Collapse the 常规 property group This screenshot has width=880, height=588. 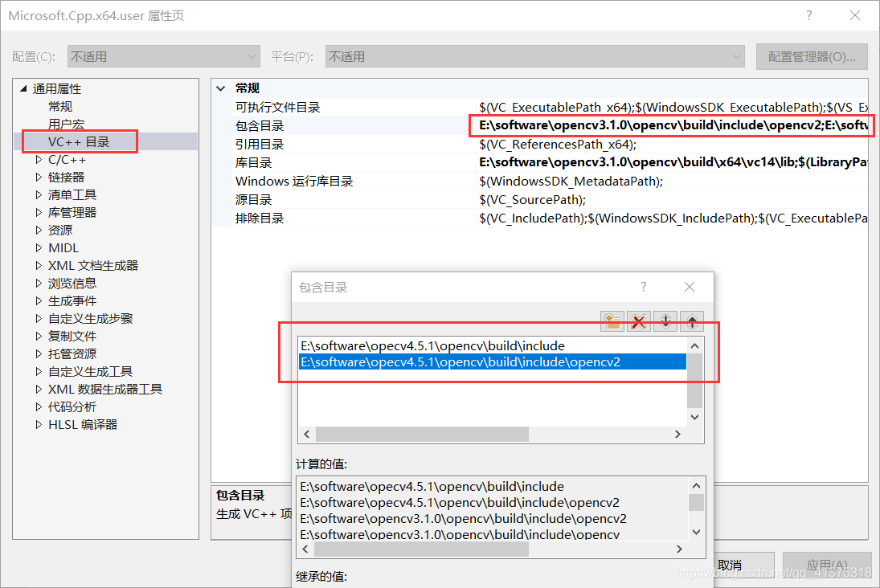221,88
